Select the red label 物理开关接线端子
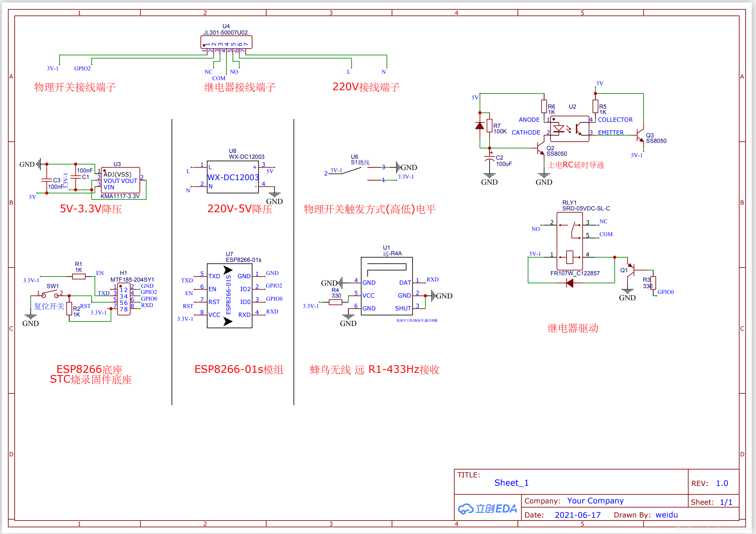756x534 pixels. pos(75,87)
